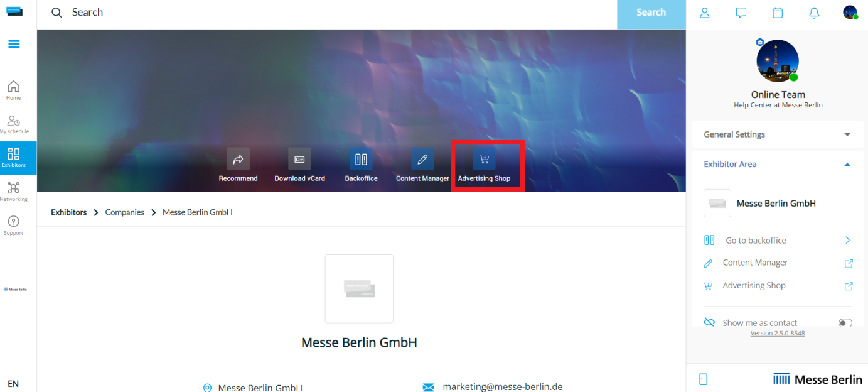Switch language via EN button
This screenshot has height=392, width=868.
click(13, 383)
